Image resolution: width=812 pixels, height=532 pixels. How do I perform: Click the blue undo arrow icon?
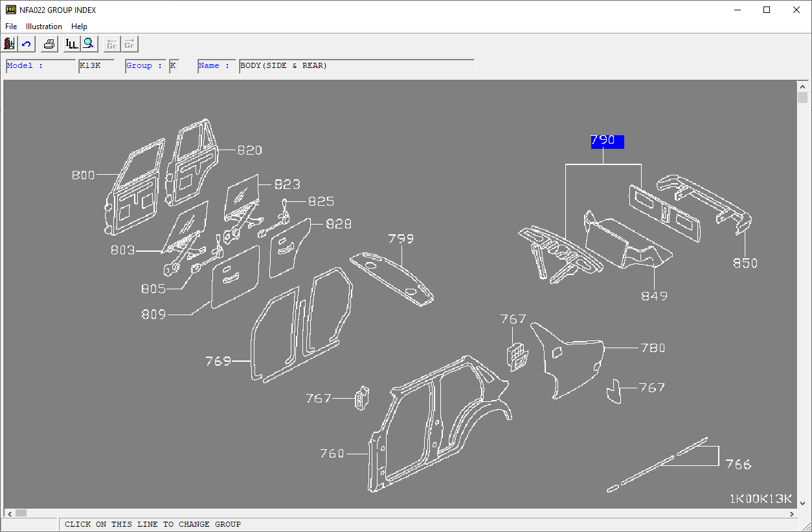[27, 44]
